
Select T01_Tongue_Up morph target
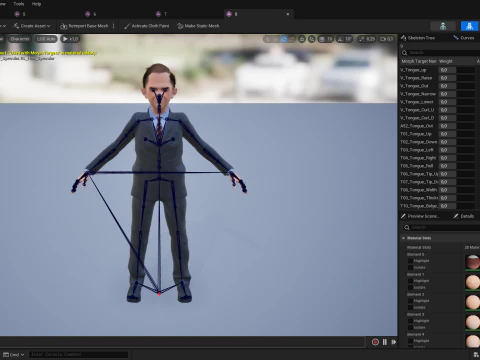click(416, 134)
